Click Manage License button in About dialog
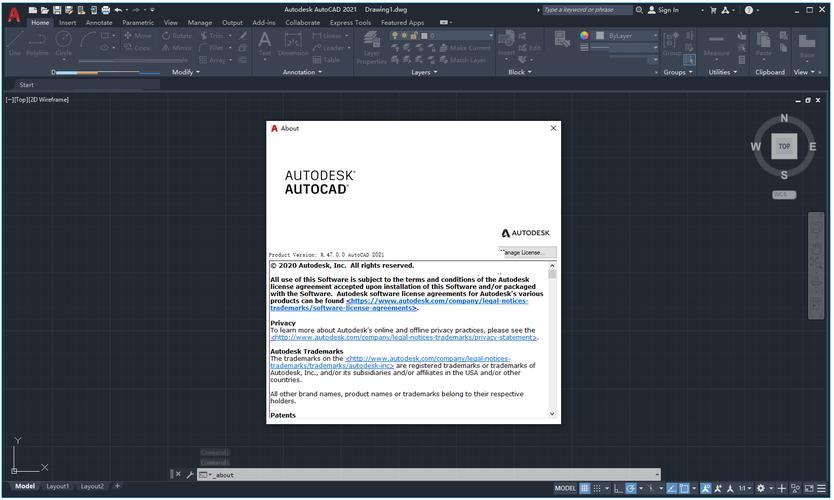 (x=527, y=252)
